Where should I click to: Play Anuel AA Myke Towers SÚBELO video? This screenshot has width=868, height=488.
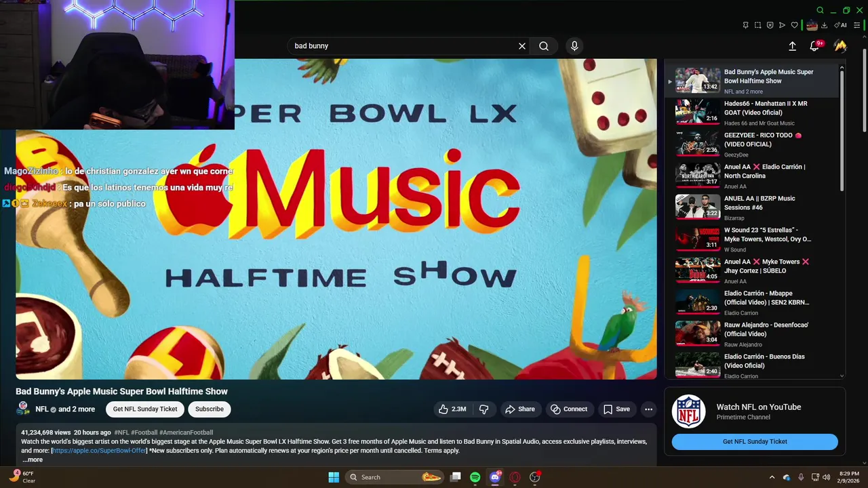[751, 270]
